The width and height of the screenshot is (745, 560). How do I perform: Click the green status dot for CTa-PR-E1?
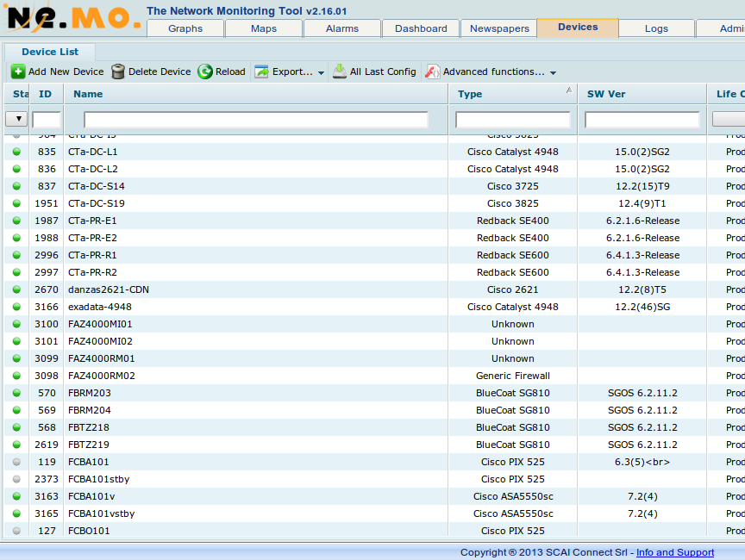pyautogui.click(x=16, y=221)
